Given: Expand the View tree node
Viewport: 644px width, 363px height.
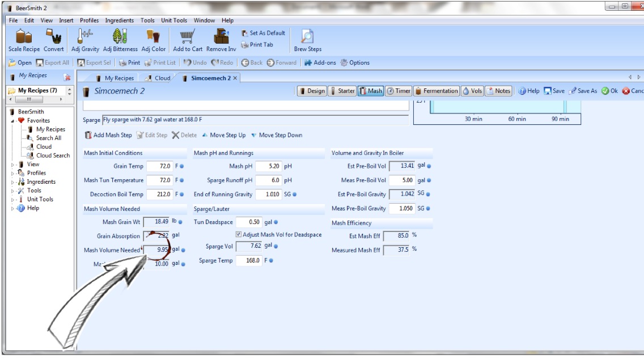Looking at the screenshot, I should (13, 164).
